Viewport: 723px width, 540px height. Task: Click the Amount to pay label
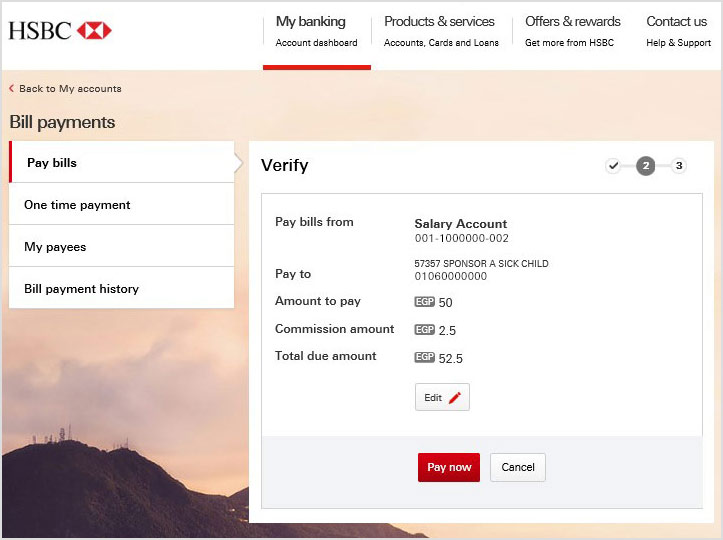coord(318,301)
